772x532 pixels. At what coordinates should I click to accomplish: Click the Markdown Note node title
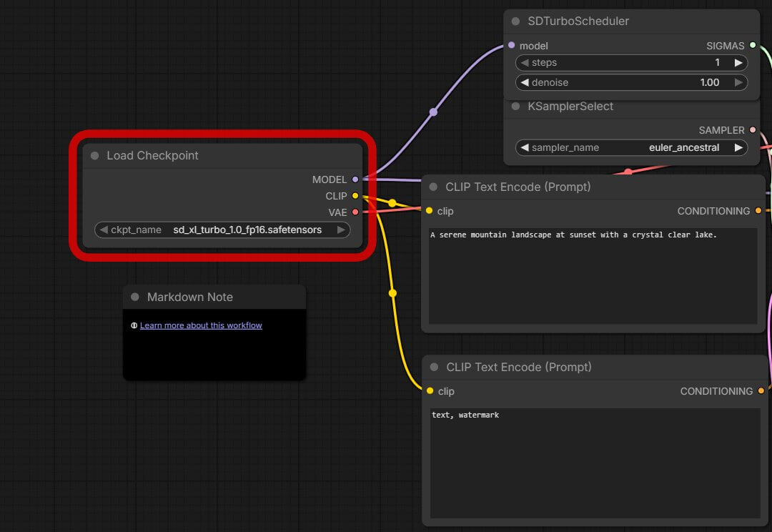[190, 297]
